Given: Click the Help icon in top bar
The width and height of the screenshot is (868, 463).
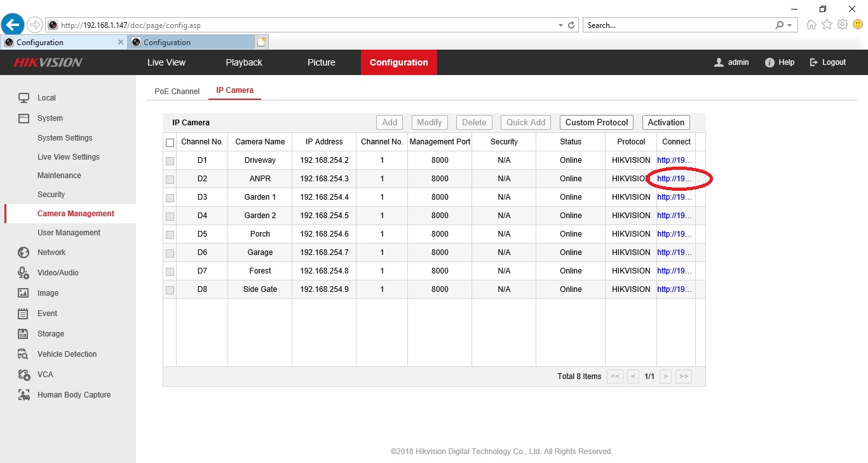Looking at the screenshot, I should (x=770, y=62).
